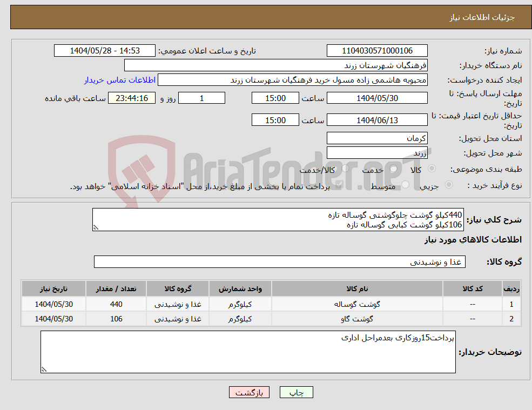Click the requester name field محبوبه هاشمی زاده

[x=292, y=80]
